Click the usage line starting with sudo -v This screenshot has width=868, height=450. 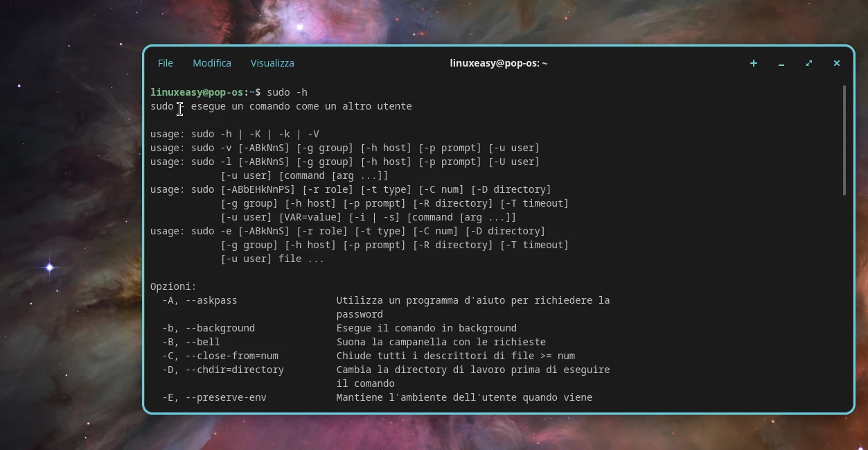(x=345, y=148)
